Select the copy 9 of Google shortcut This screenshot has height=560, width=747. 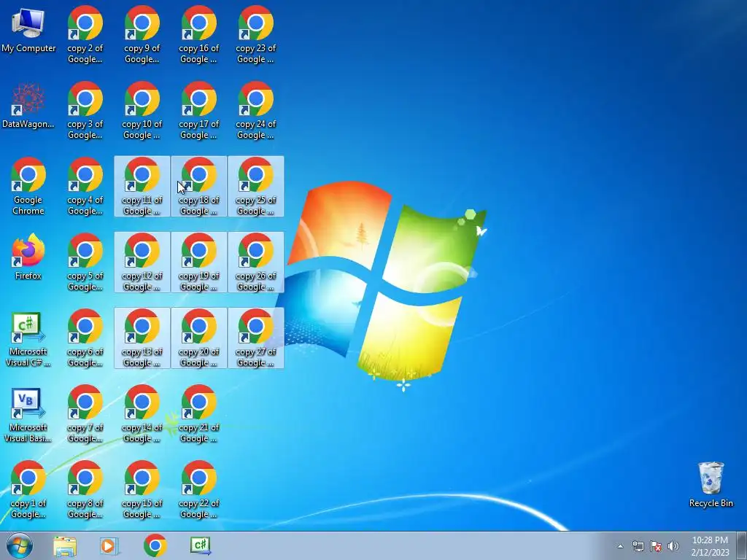142,35
